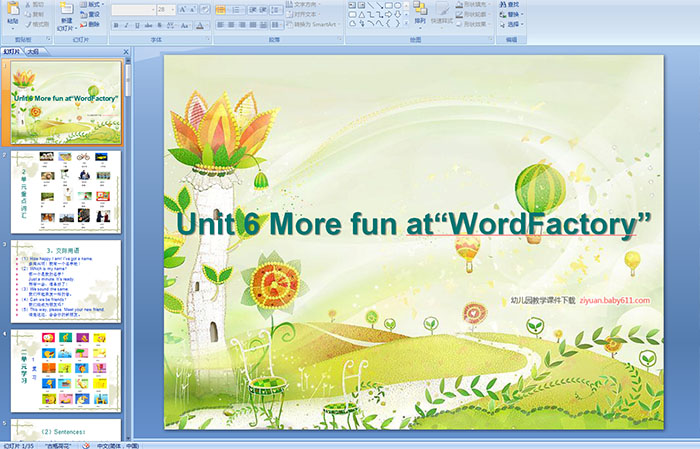Open the Change Case (Aa) dropdown
The height and width of the screenshot is (449, 700).
[x=185, y=25]
